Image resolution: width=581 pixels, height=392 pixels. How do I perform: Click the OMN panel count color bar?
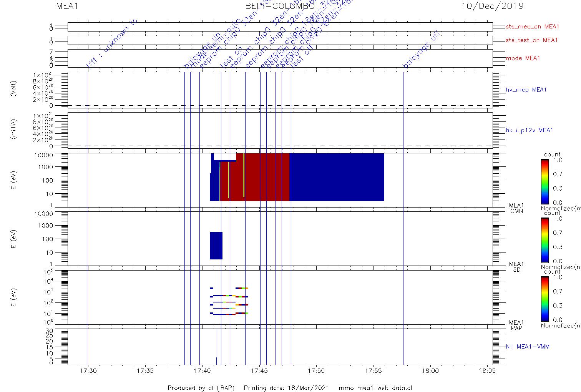click(544, 181)
